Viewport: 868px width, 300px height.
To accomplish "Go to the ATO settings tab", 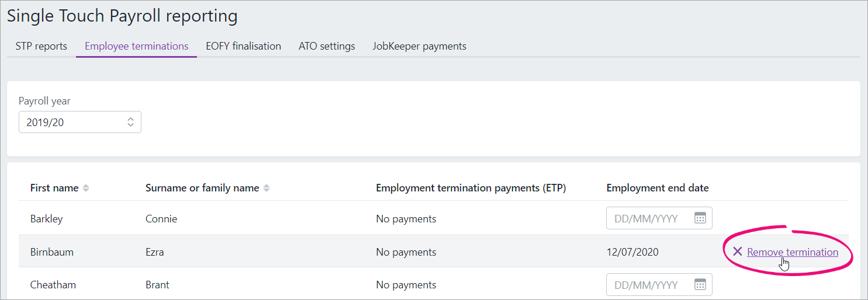I will click(x=327, y=46).
